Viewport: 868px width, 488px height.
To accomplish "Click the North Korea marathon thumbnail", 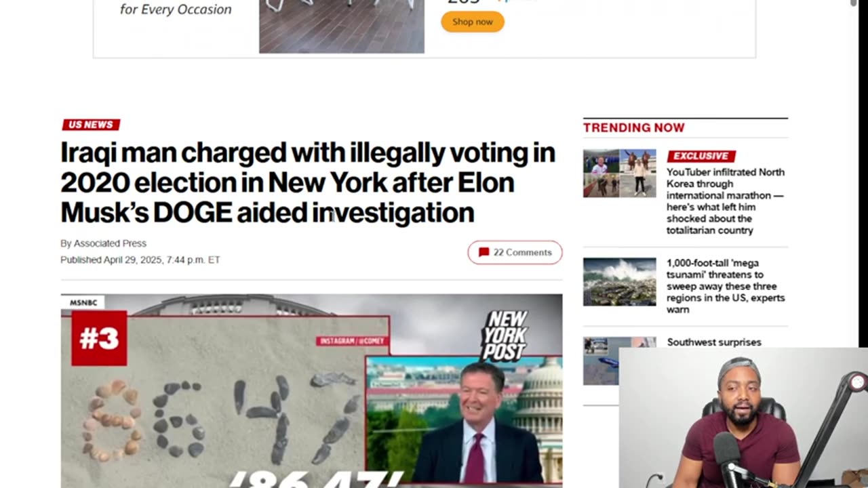I will (620, 174).
